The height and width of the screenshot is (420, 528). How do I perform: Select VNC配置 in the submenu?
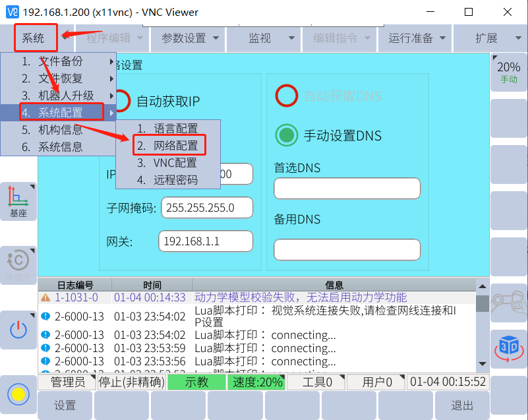click(174, 162)
